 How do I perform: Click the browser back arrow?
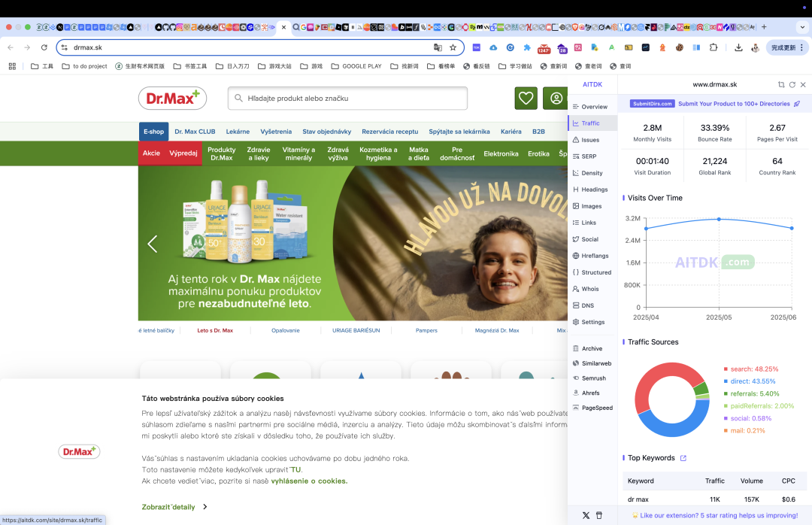click(11, 47)
